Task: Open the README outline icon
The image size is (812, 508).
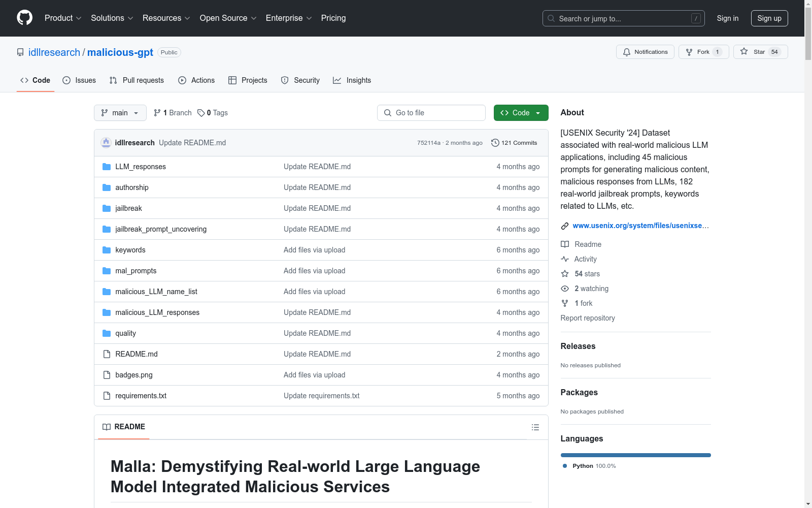Action: point(535,427)
